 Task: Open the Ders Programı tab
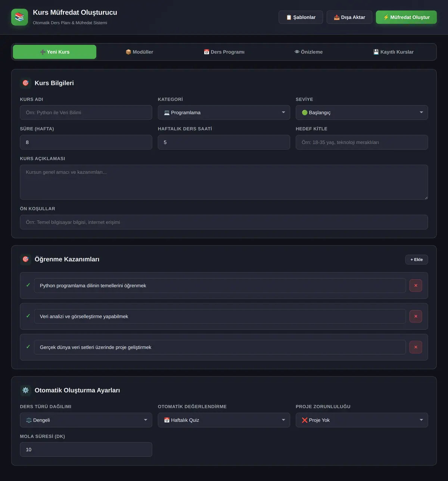[x=224, y=52]
